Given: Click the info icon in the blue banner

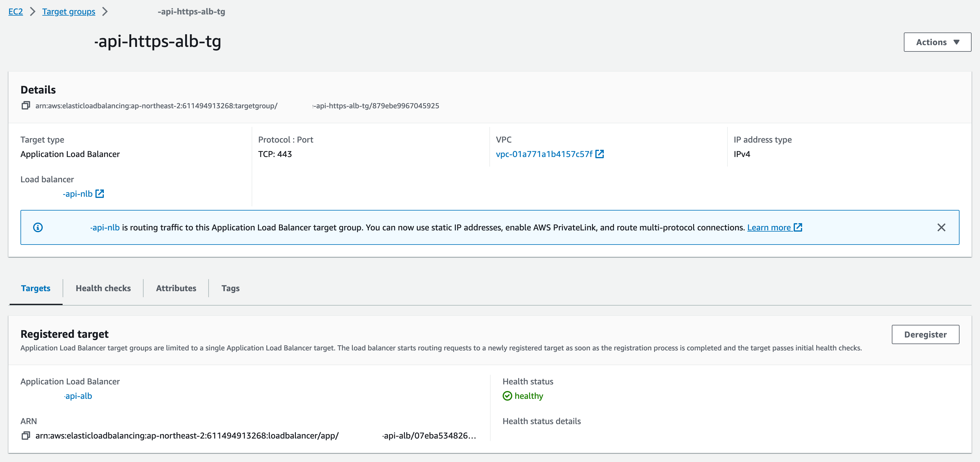Looking at the screenshot, I should pos(38,227).
